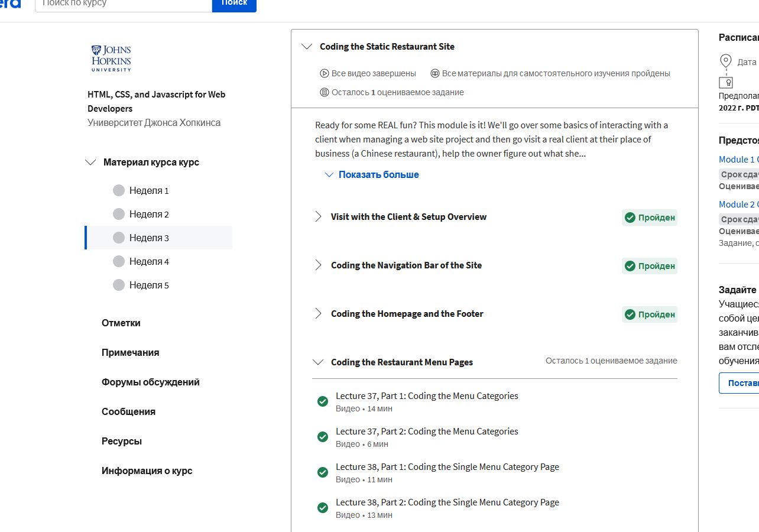The image size is (759, 532).
Task: Collapse the 'Coding the Static Restaurant Site' module
Action: point(307,47)
